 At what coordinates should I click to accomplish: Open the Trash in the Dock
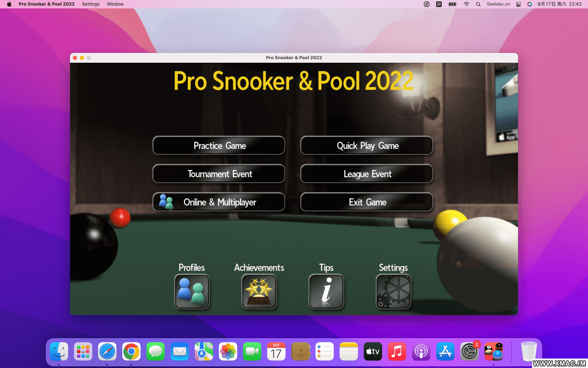[528, 352]
